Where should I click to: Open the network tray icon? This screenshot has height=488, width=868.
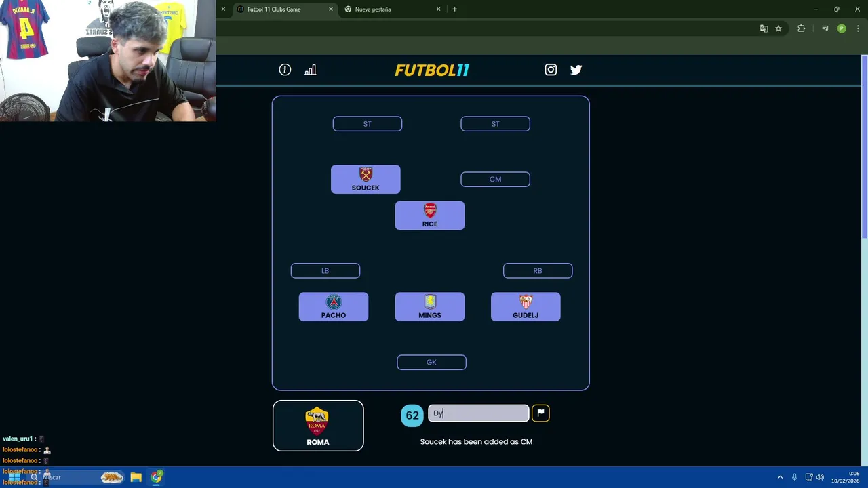click(x=808, y=477)
